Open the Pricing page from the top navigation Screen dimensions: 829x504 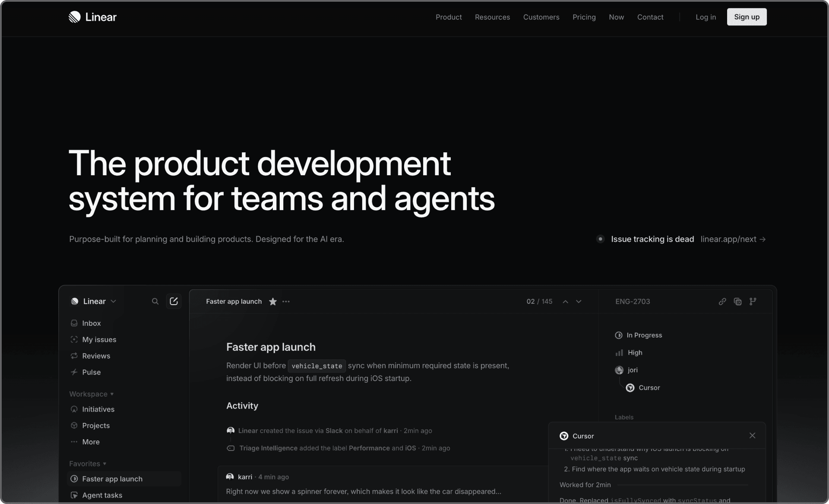pyautogui.click(x=584, y=17)
